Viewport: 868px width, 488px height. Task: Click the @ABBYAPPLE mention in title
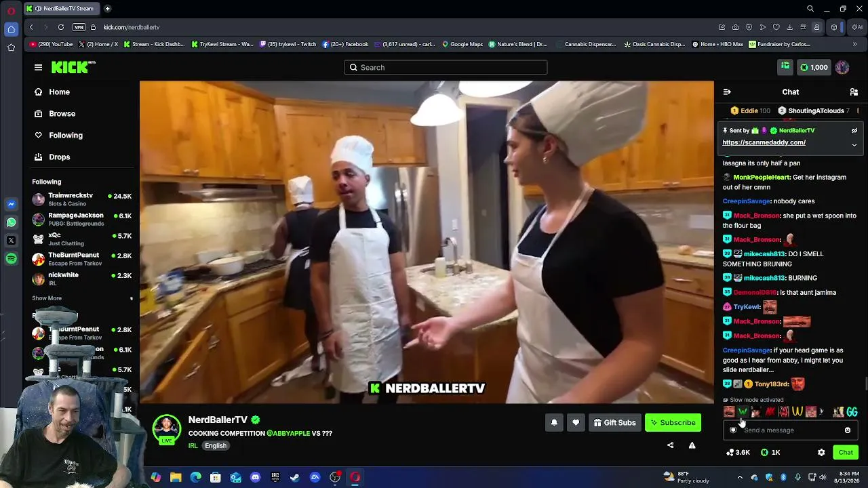(x=288, y=433)
